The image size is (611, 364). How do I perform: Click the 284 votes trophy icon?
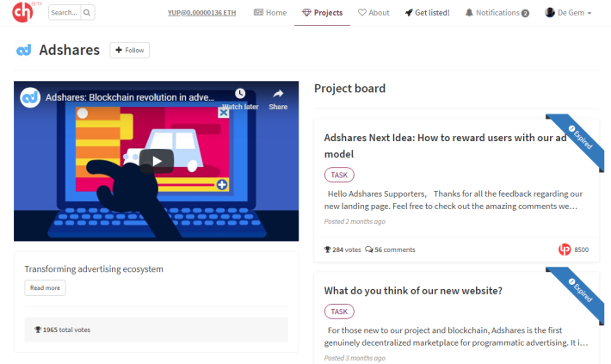pos(327,250)
